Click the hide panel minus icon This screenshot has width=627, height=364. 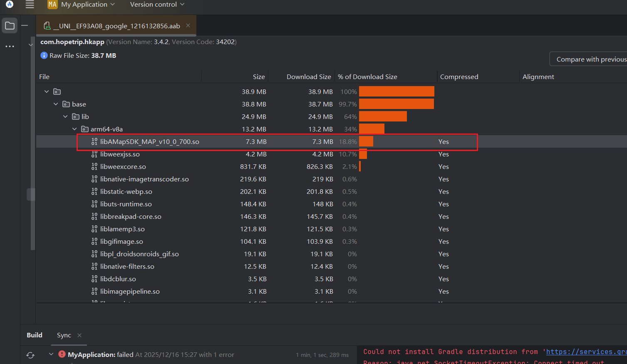(x=25, y=26)
